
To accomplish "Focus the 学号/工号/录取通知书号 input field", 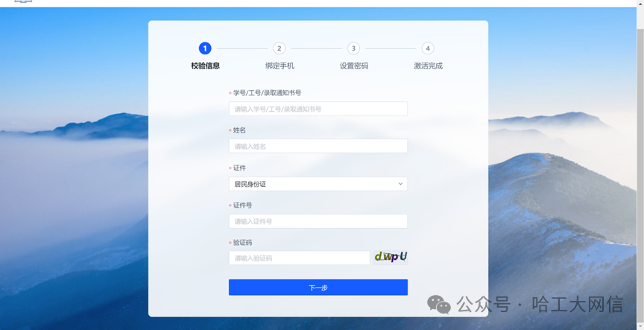I will tap(318, 109).
